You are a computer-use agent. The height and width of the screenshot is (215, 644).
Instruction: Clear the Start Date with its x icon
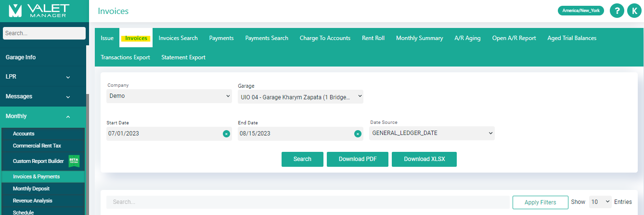coord(226,134)
